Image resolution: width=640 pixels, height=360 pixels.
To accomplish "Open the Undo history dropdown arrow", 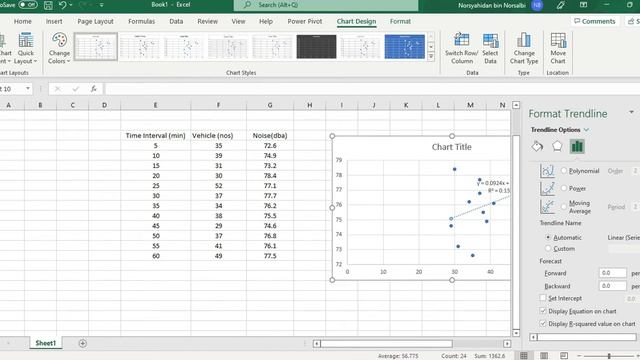I will click(x=71, y=5).
